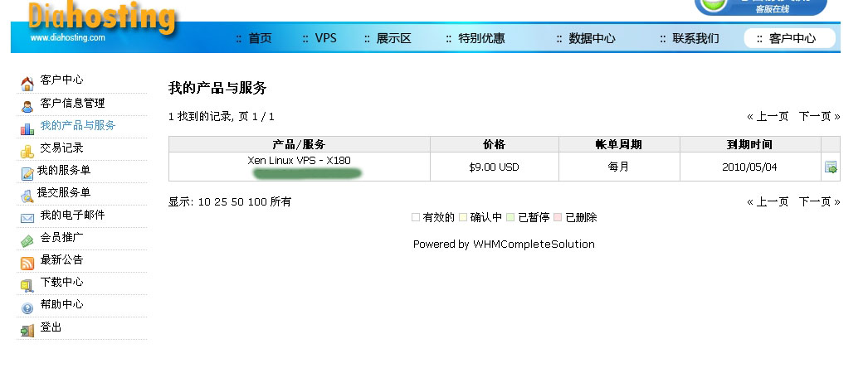Viewport: 868px width, 368px height.
Task: Click the coins icon beside 交易记录
Action: click(27, 150)
